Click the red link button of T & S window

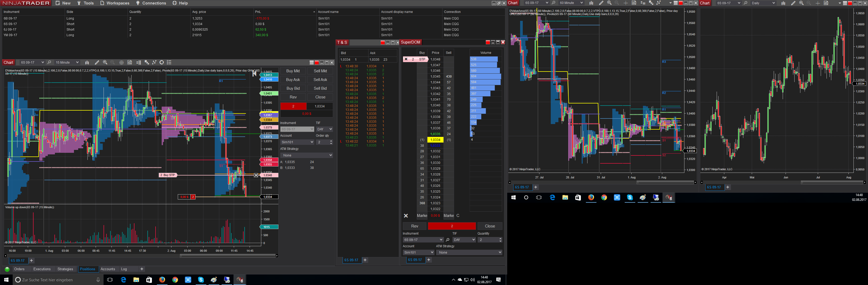pyautogui.click(x=382, y=42)
